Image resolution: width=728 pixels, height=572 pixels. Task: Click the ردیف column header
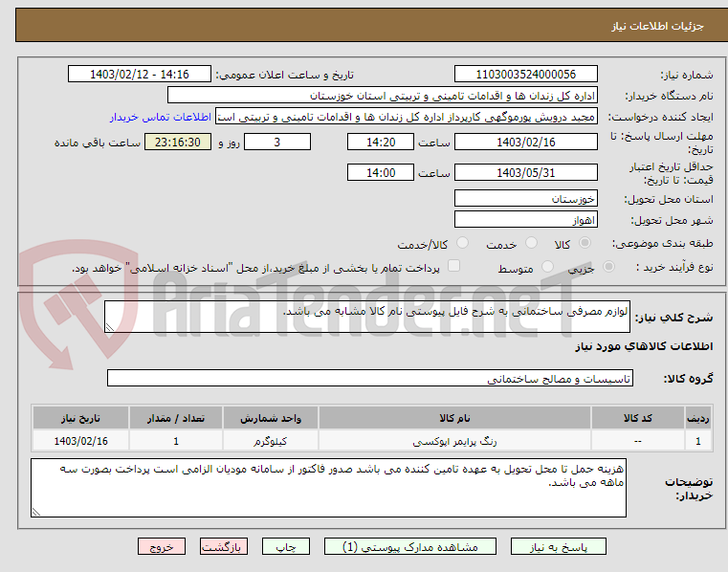(x=697, y=418)
